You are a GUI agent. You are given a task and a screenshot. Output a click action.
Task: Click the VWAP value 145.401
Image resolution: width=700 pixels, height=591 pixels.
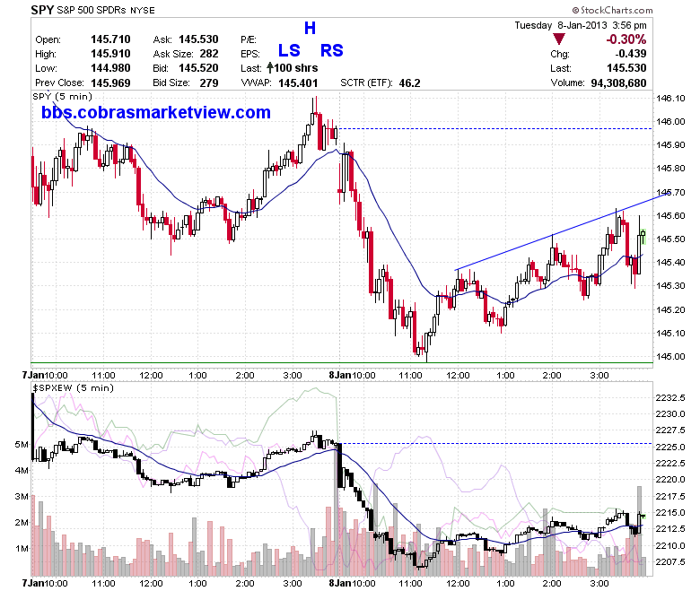click(x=298, y=83)
